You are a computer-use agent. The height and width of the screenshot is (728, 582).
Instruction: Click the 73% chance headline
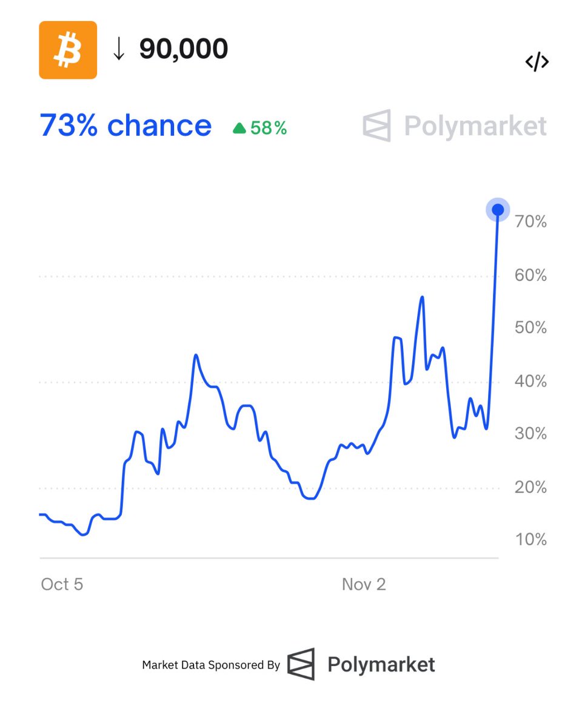(x=126, y=126)
